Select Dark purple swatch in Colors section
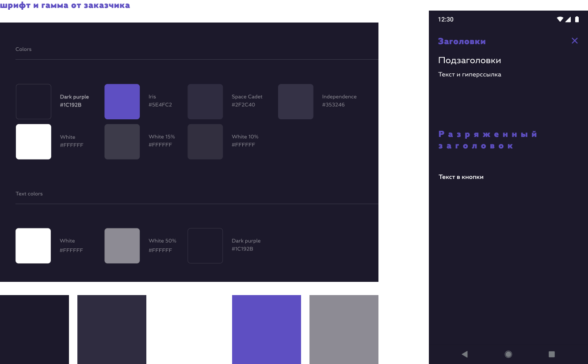Image resolution: width=588 pixels, height=364 pixels. pyautogui.click(x=34, y=102)
